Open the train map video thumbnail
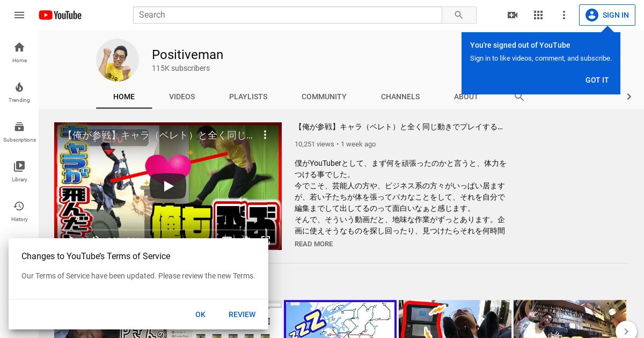The width and height of the screenshot is (644, 338). tap(340, 319)
